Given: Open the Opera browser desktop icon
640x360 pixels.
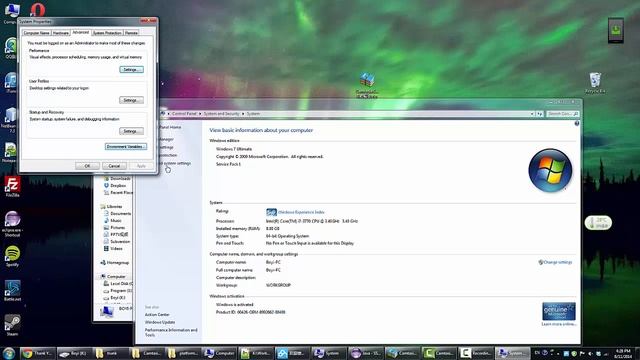Looking at the screenshot, I should (38, 9).
